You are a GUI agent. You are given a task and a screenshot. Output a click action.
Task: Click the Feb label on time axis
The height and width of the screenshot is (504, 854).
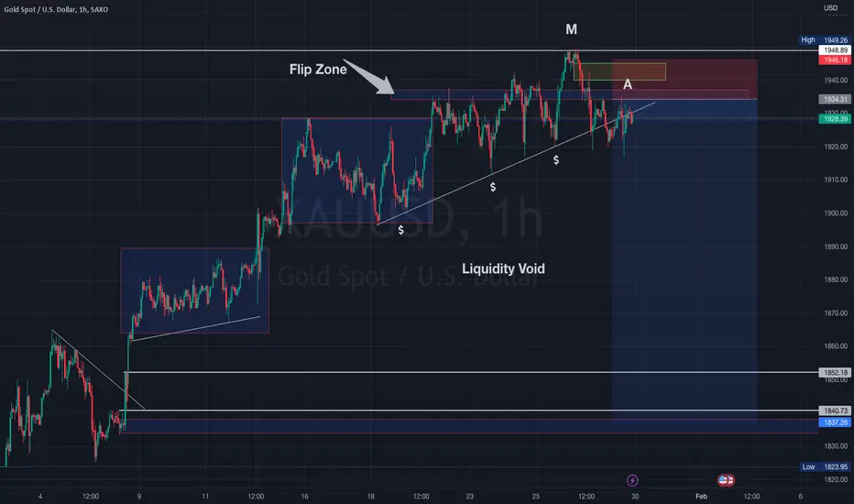point(701,497)
